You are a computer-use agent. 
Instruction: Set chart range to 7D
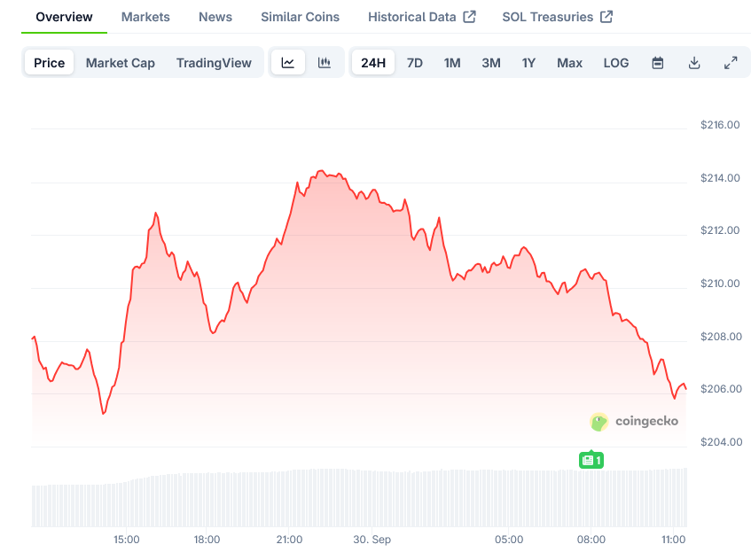tap(414, 63)
